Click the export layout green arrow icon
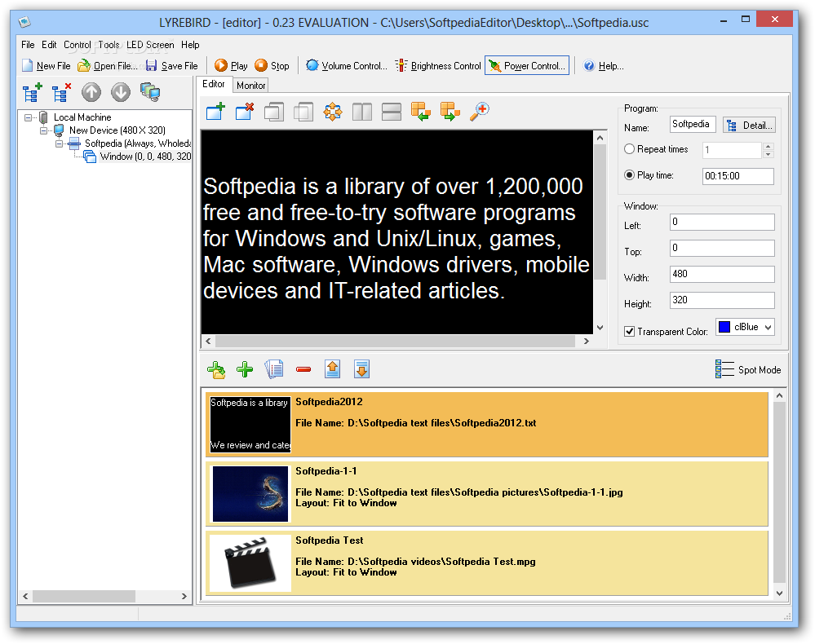The height and width of the screenshot is (644, 815). (450, 111)
